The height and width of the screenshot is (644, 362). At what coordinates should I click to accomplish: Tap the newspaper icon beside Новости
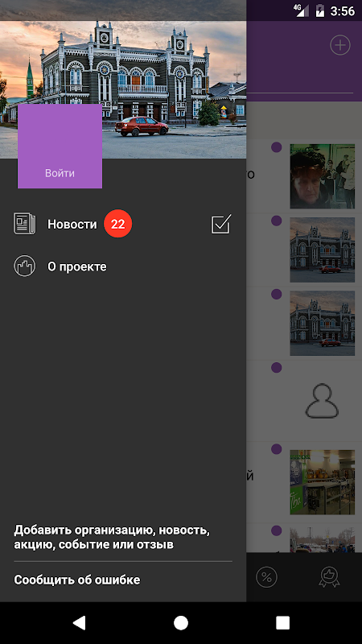pos(25,224)
